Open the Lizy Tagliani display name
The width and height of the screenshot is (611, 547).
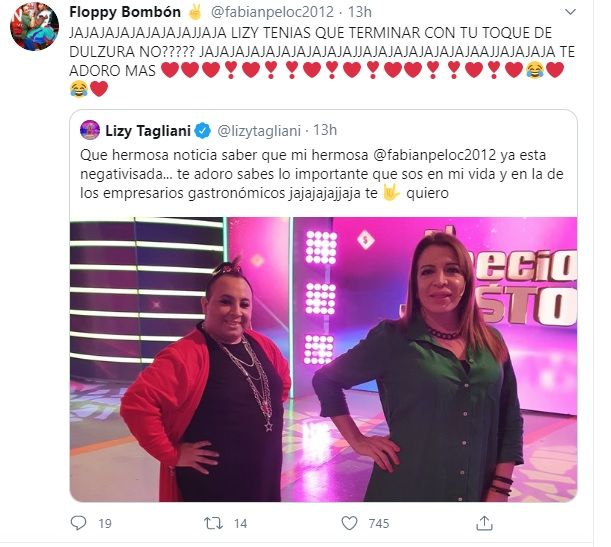148,131
